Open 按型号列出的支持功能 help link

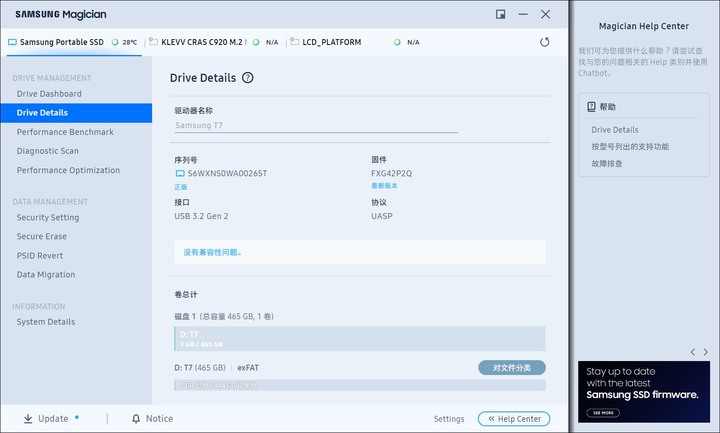point(630,147)
